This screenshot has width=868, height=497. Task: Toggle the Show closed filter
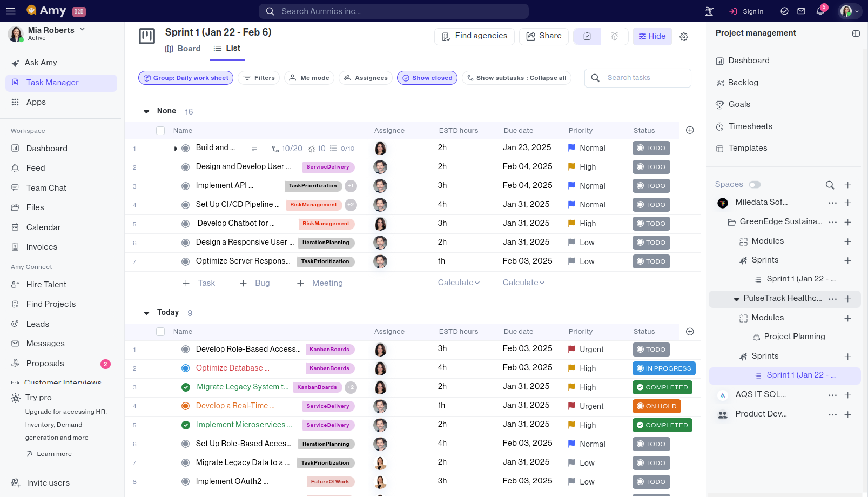[427, 78]
